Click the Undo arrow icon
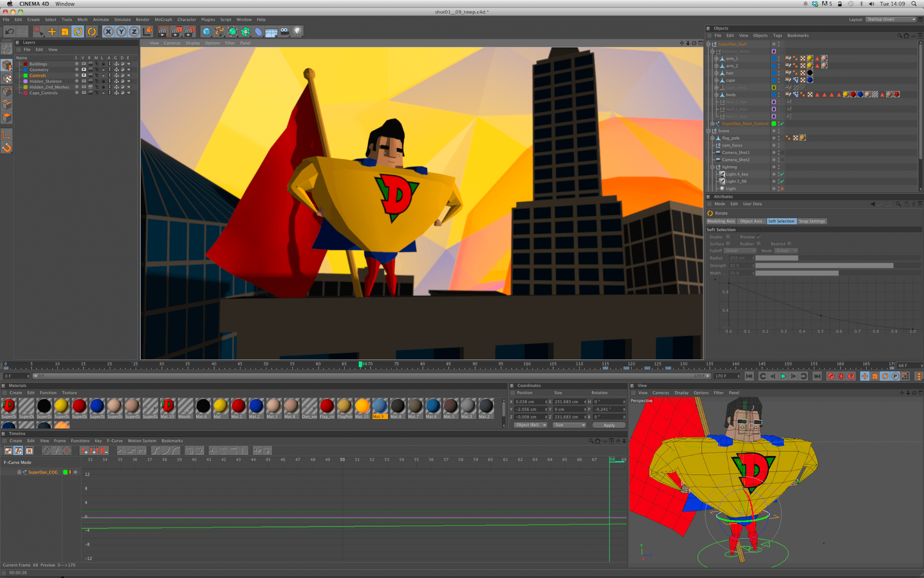Image resolution: width=924 pixels, height=578 pixels. (x=9, y=32)
